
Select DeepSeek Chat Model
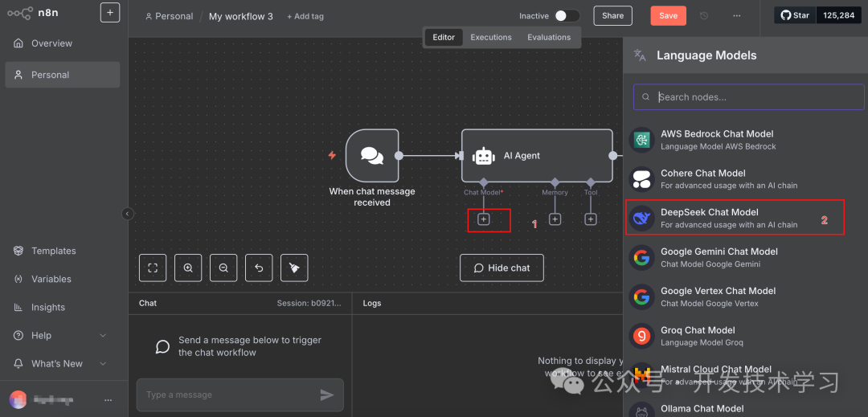click(745, 218)
